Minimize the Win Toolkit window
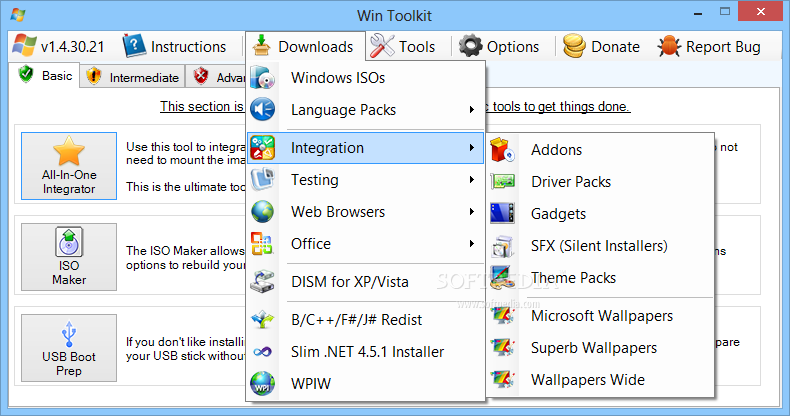 (698, 12)
